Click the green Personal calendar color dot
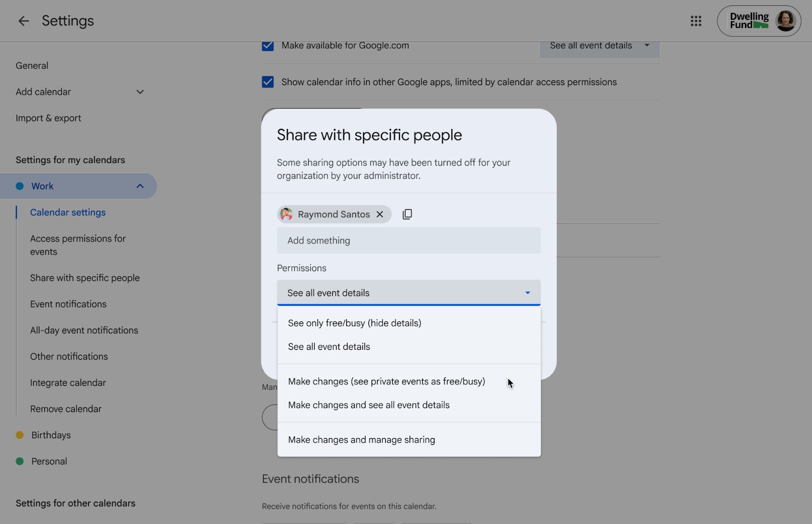 [20, 462]
